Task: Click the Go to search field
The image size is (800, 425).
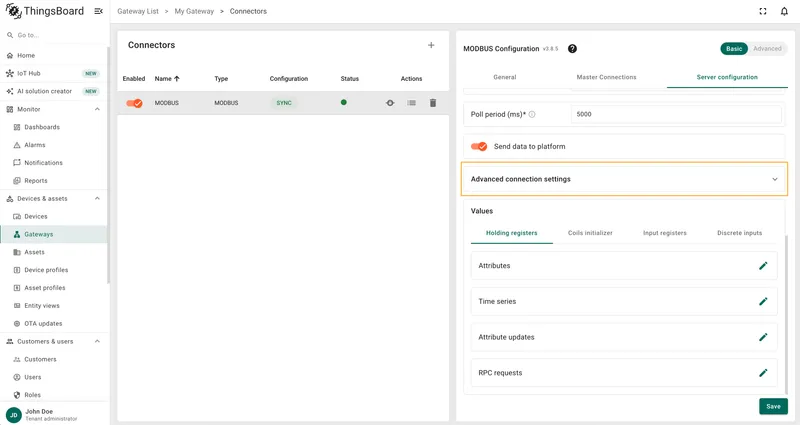Action: coord(54,35)
